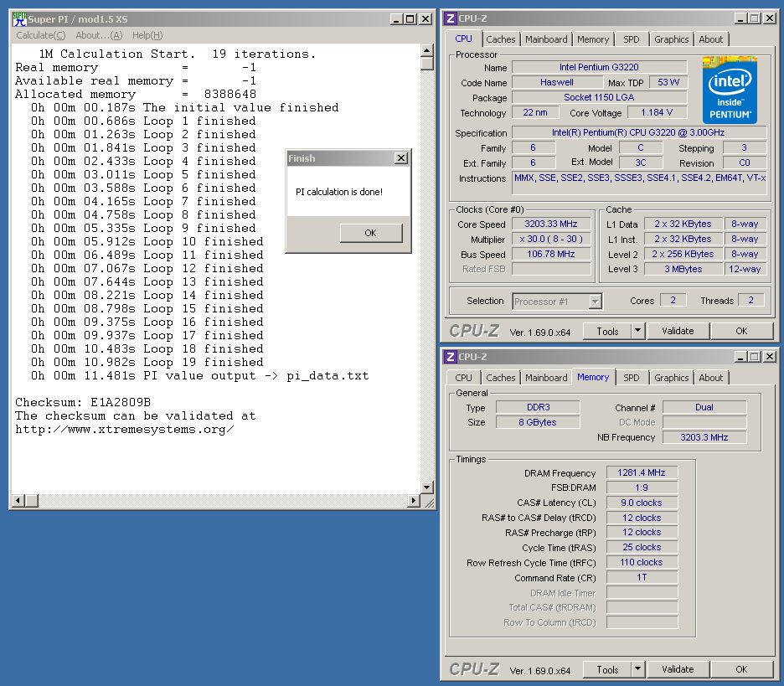Click the processor Name field Intel Pentium G3220
The image size is (784, 686).
click(599, 67)
